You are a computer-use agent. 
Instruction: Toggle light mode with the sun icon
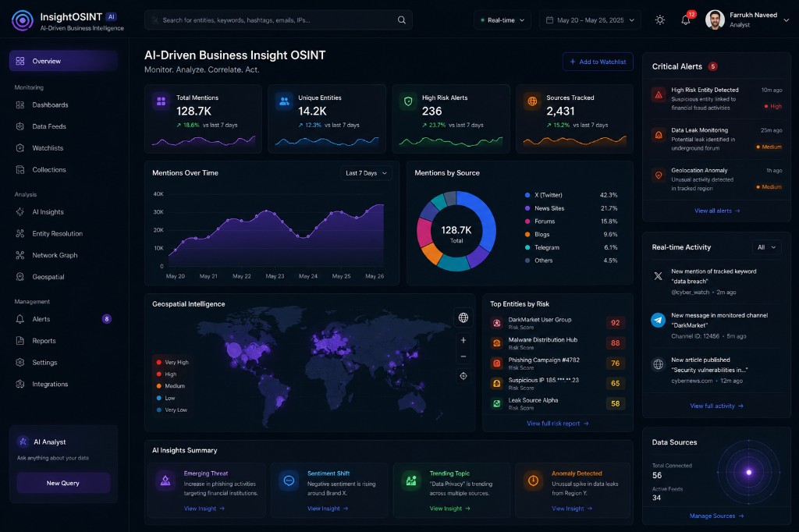click(660, 20)
